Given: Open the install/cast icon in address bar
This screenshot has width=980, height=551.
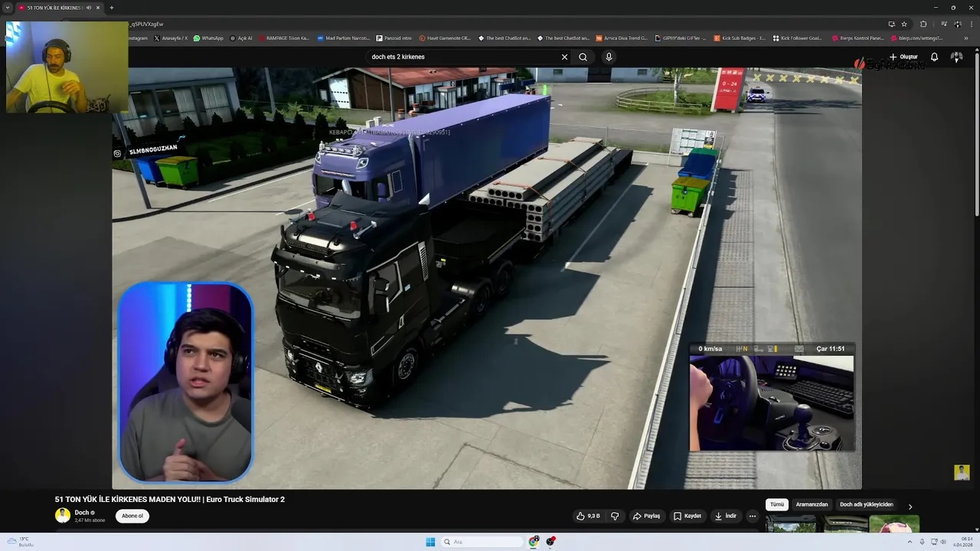Looking at the screenshot, I should tap(891, 24).
